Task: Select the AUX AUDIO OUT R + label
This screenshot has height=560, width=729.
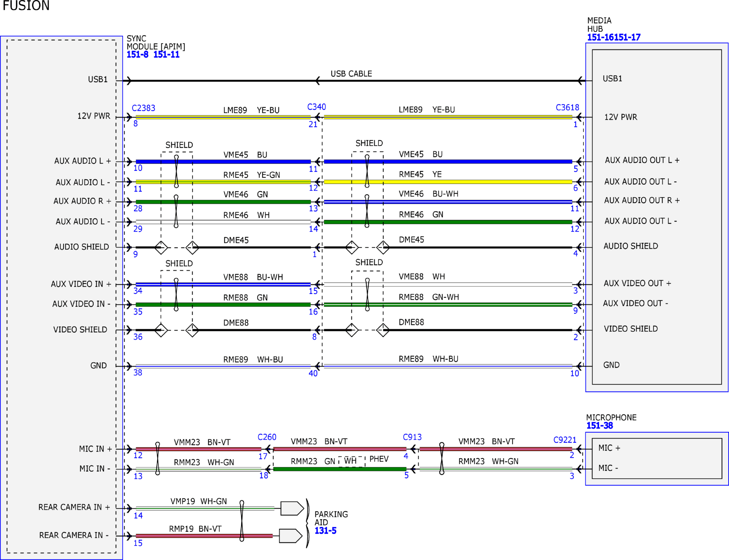Action: [x=642, y=200]
